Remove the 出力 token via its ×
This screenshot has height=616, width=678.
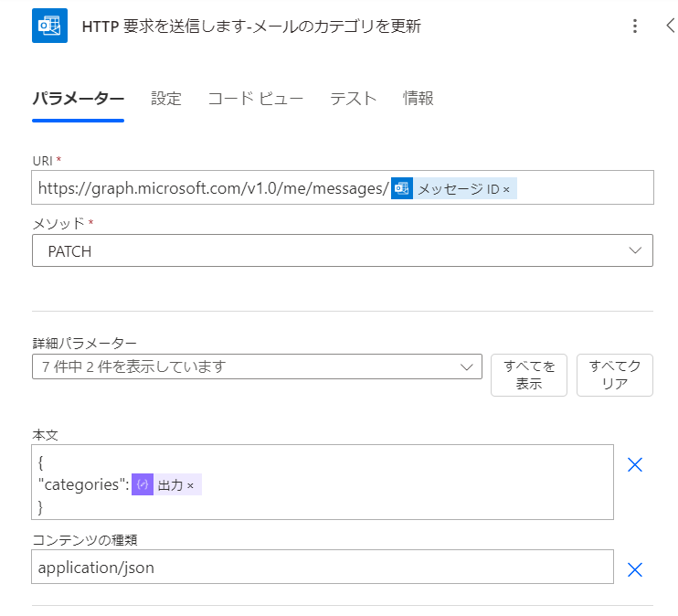(190, 486)
